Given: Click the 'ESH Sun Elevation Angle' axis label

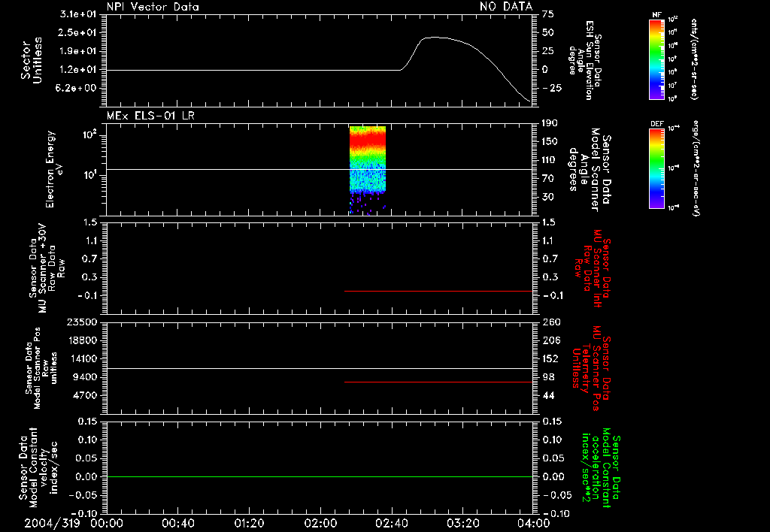Looking at the screenshot, I should (x=584, y=60).
